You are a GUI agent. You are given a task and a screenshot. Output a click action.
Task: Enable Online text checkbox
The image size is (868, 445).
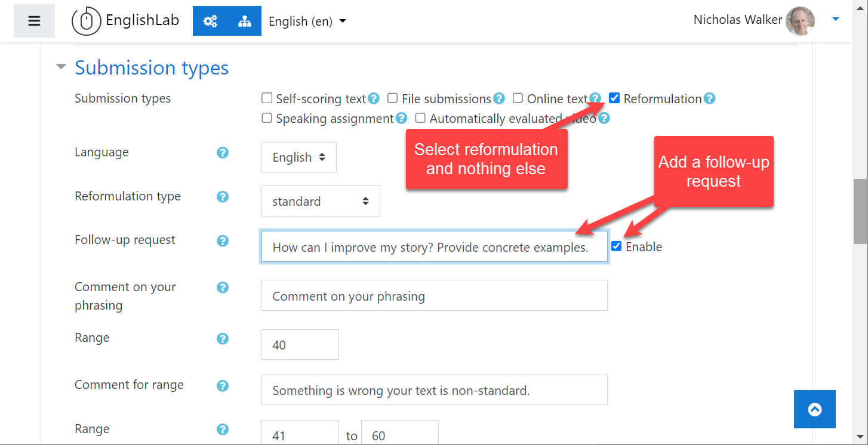pyautogui.click(x=518, y=98)
